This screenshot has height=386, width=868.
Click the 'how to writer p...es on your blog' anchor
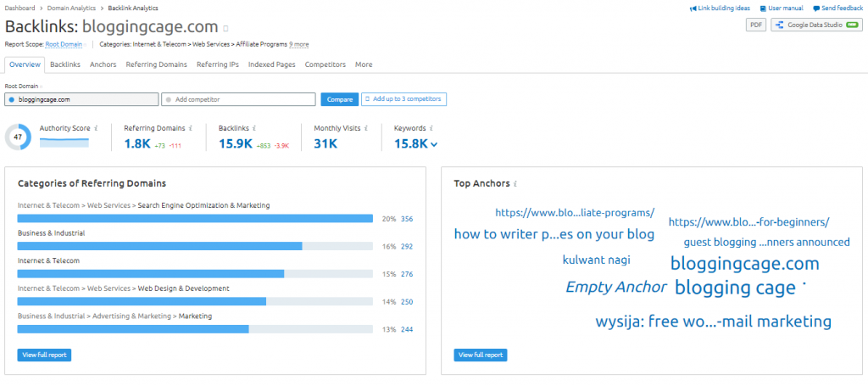tap(554, 234)
